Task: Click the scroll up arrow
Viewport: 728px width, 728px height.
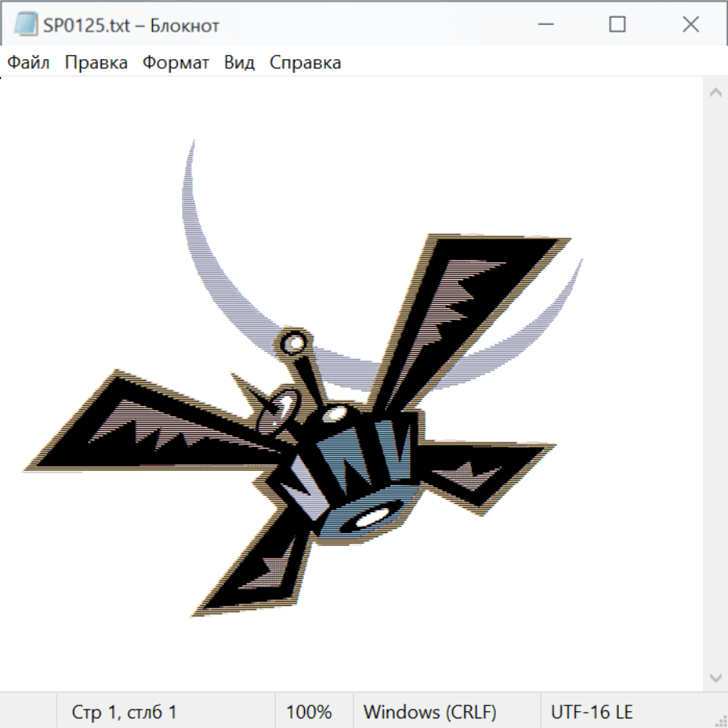Action: click(715, 93)
